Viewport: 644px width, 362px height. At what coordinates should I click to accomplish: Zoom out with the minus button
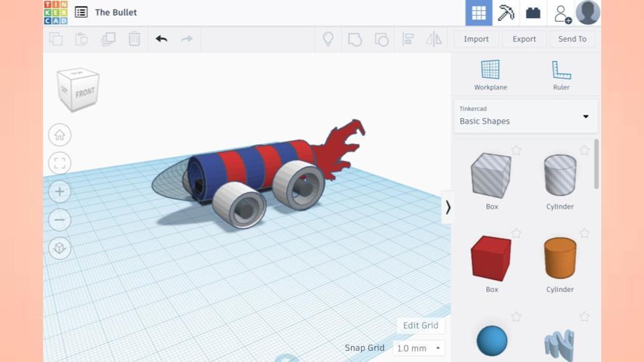[x=60, y=220]
